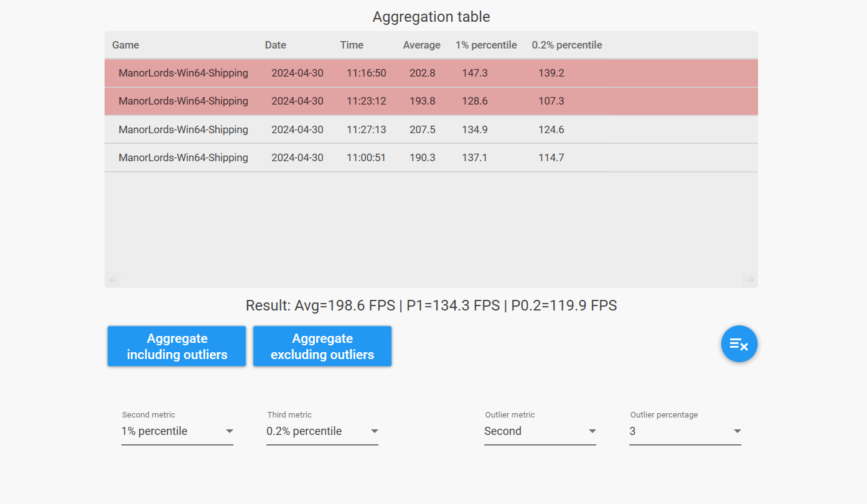The image size is (867, 504).
Task: Click the left arrow navigation icon below the table
Action: [x=113, y=279]
